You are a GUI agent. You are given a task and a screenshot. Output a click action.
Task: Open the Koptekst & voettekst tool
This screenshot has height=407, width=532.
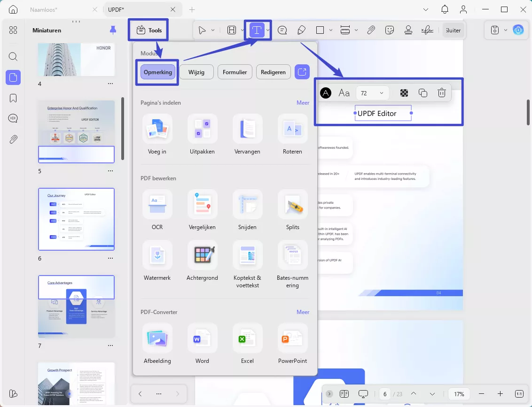[x=247, y=255]
